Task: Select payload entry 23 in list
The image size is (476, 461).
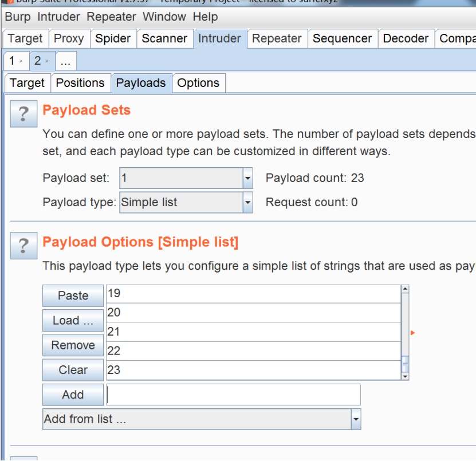Action: [x=254, y=371]
